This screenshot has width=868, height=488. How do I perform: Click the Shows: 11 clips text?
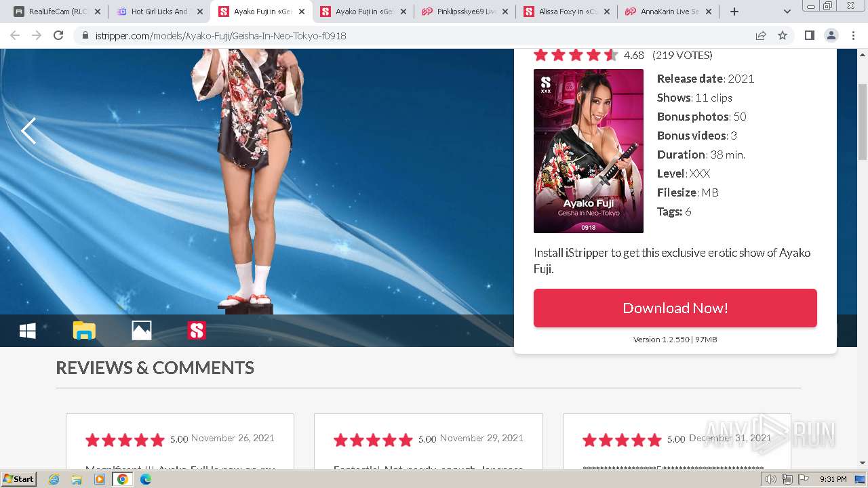[694, 98]
